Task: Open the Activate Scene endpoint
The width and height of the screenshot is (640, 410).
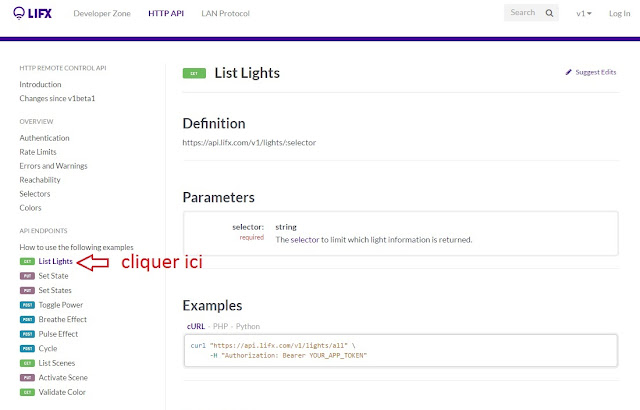Action: pos(63,378)
